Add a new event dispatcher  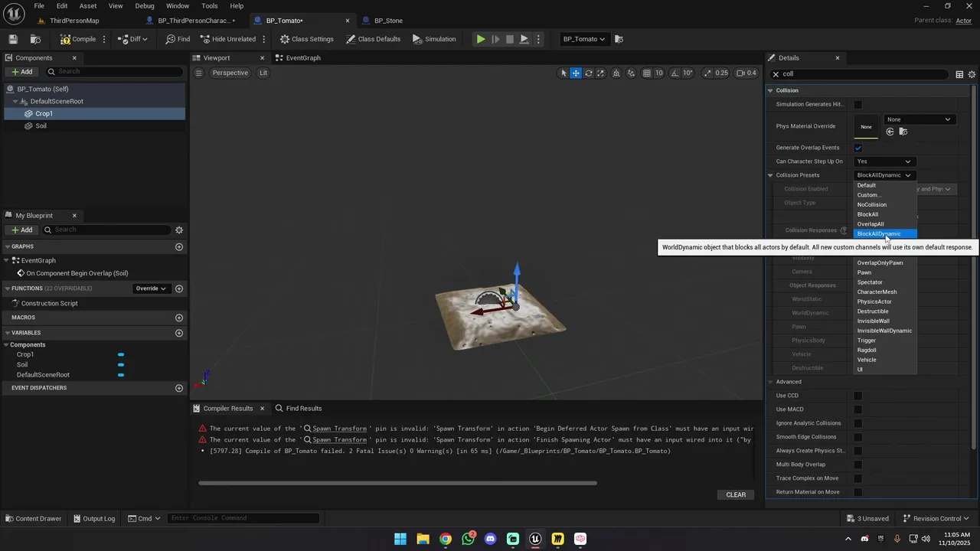click(179, 388)
